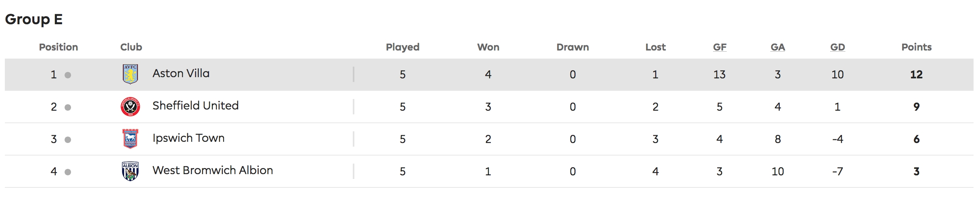The height and width of the screenshot is (202, 980).
Task: Open the Sheffield United club link
Action: pyautogui.click(x=196, y=106)
